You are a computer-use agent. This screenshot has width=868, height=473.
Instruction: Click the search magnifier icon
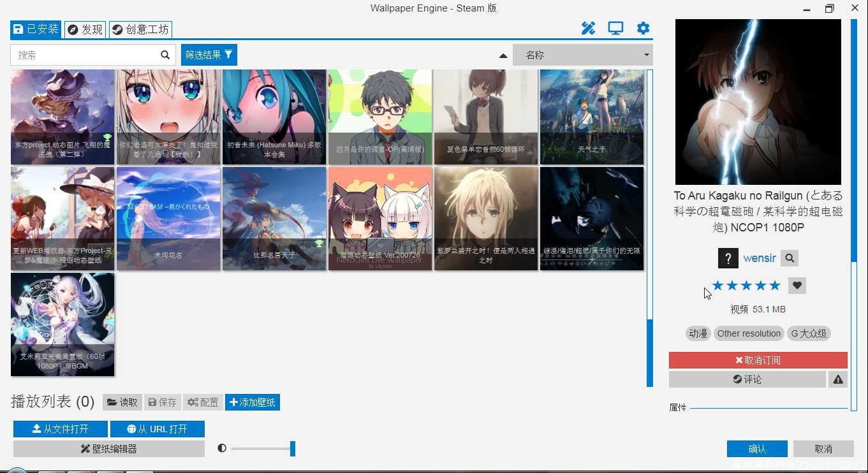coord(165,55)
